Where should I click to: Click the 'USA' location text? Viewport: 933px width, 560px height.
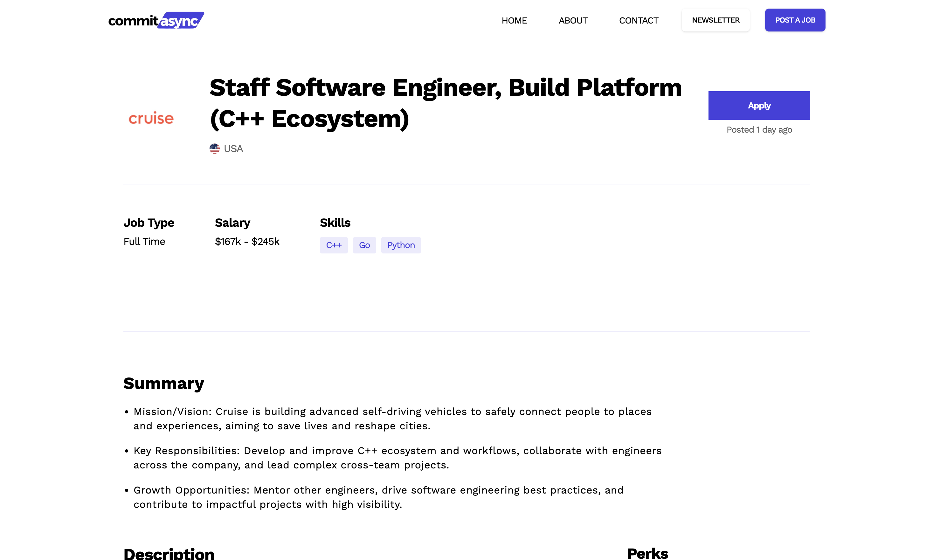tap(233, 149)
